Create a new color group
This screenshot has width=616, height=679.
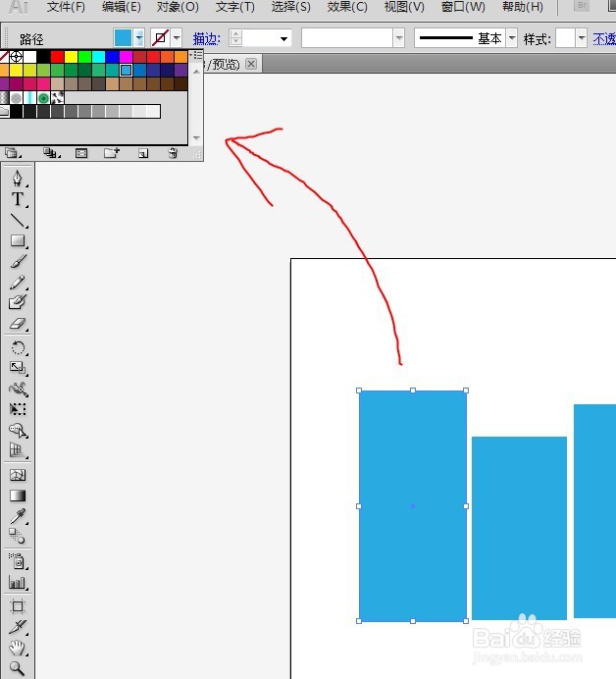click(112, 153)
